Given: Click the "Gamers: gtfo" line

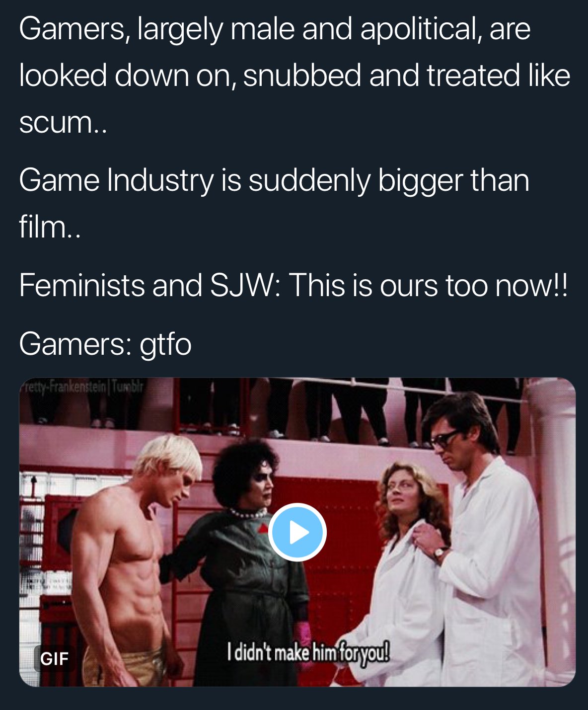Looking at the screenshot, I should click(x=105, y=344).
